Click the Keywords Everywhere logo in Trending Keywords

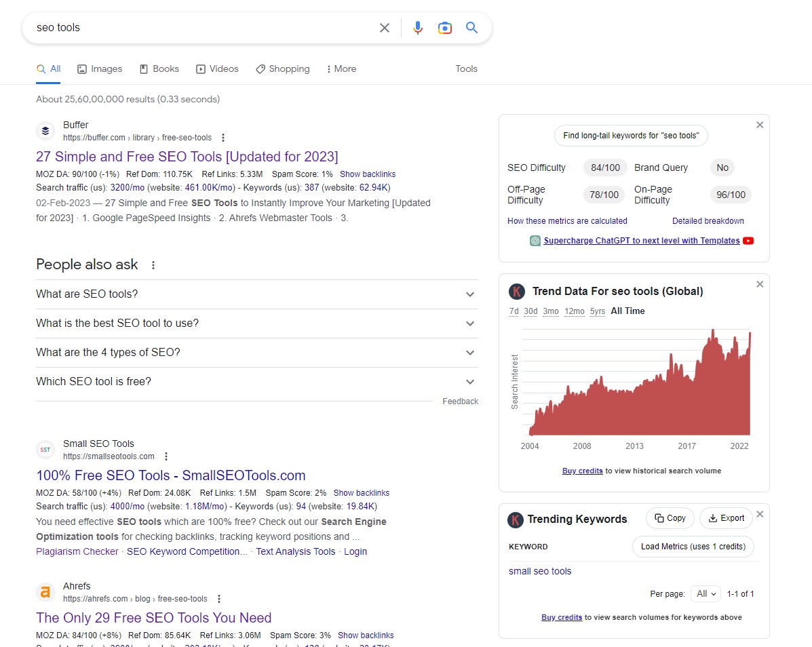(x=516, y=519)
